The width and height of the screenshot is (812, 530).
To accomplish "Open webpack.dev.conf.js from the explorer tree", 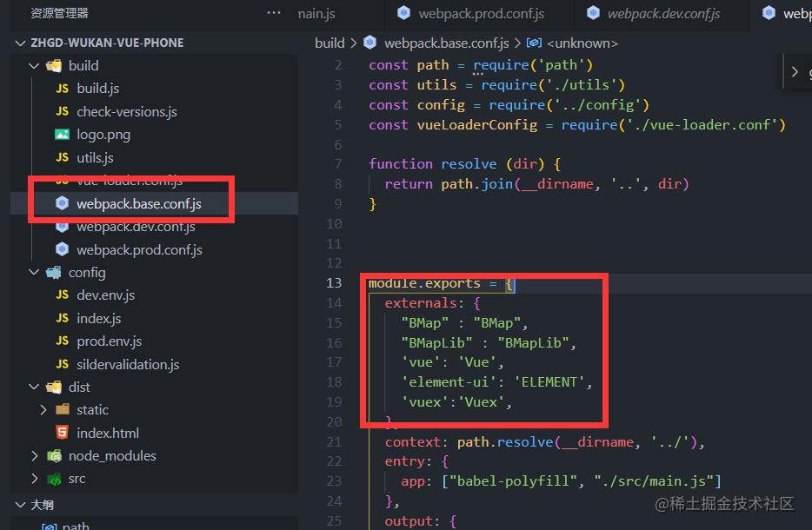I will point(136,227).
